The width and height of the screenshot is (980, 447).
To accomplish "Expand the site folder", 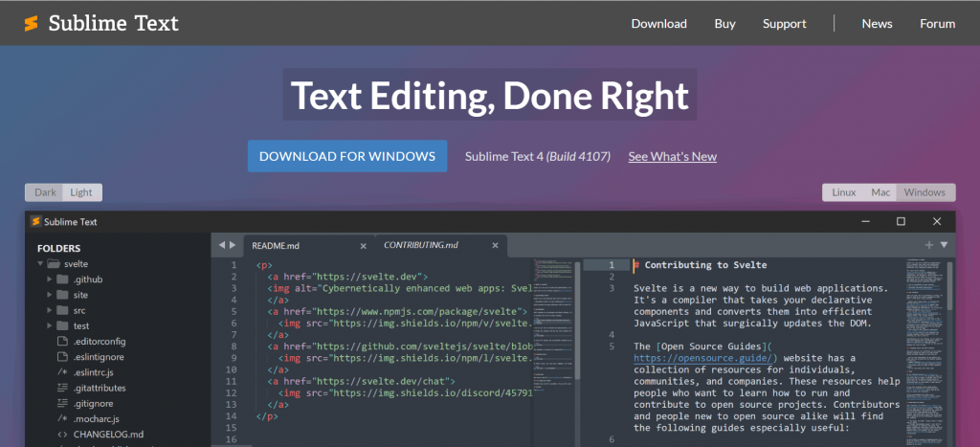I will [x=50, y=295].
